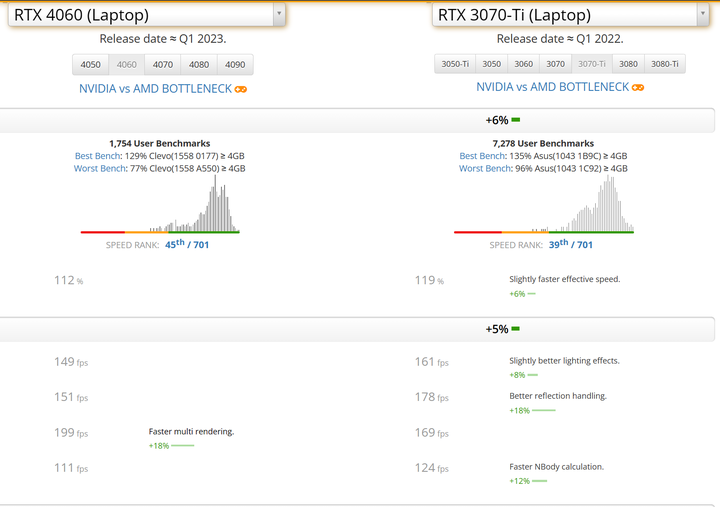Viewport: 720px width, 507px height.
Task: Click the +6% effective speed header bar
Action: click(357, 120)
